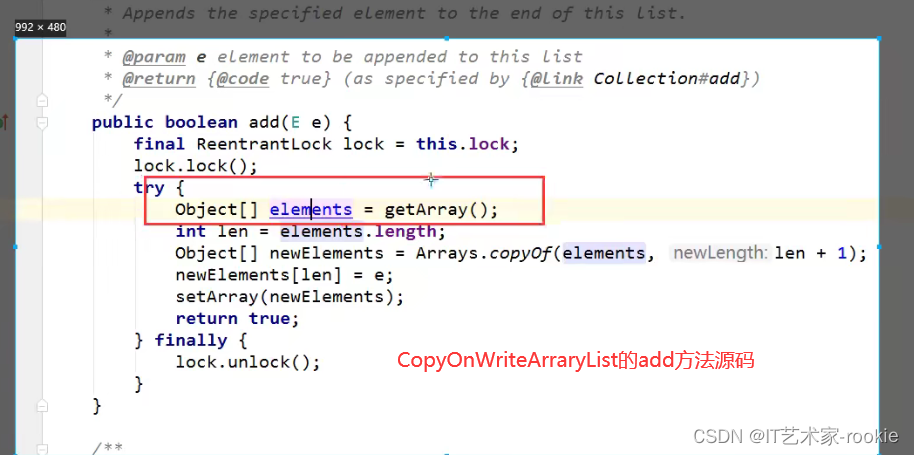This screenshot has height=455, width=914.
Task: Click the ReentrantLock type name
Action: (x=264, y=144)
